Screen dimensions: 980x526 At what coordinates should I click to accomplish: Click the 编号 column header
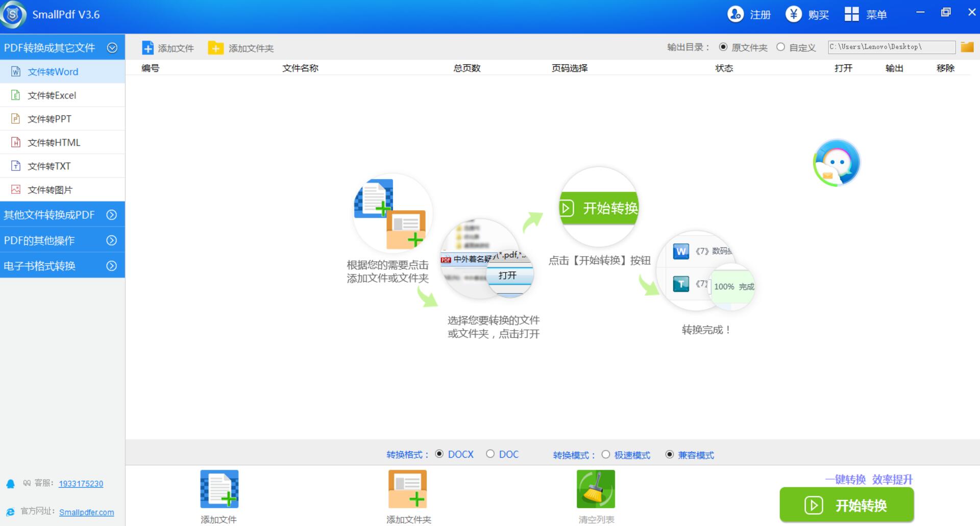(150, 68)
